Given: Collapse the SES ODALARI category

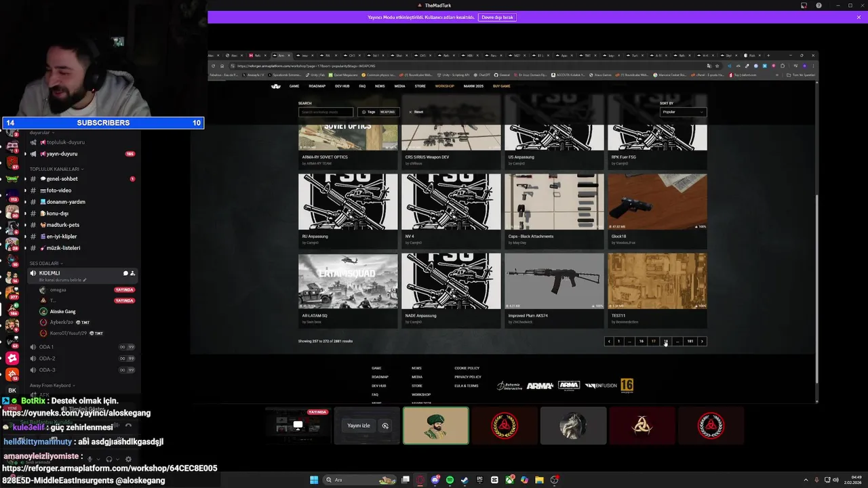Looking at the screenshot, I should [45, 263].
